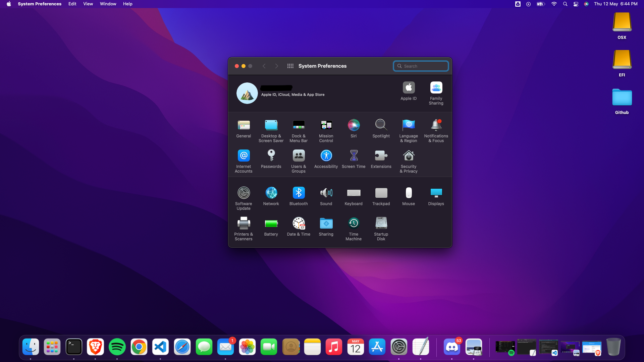Click the Show All grid button
The image size is (644, 362).
coord(290,66)
